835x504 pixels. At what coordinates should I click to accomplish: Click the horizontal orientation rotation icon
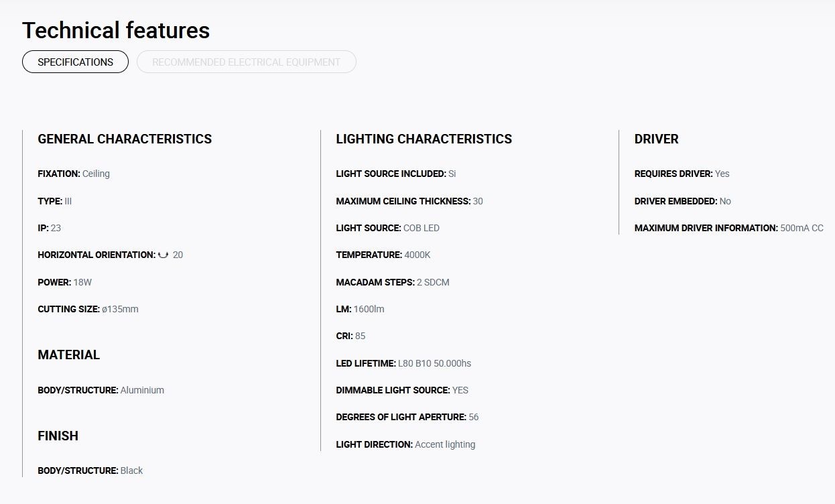163,255
